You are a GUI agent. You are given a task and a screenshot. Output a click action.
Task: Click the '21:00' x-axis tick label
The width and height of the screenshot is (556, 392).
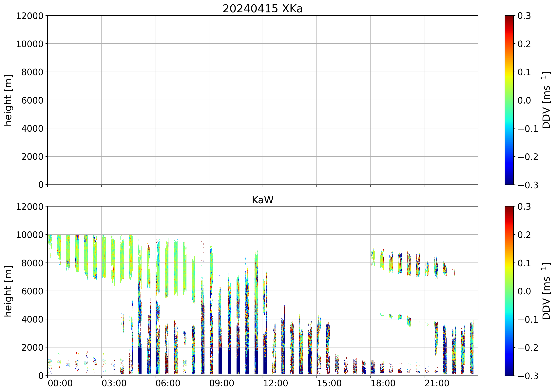click(437, 383)
